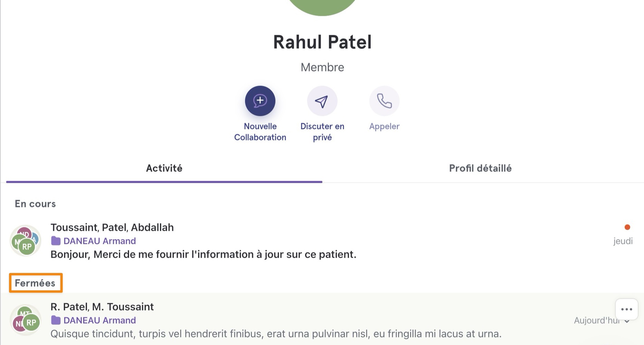Select the Activité tab
The image size is (644, 345).
(164, 168)
